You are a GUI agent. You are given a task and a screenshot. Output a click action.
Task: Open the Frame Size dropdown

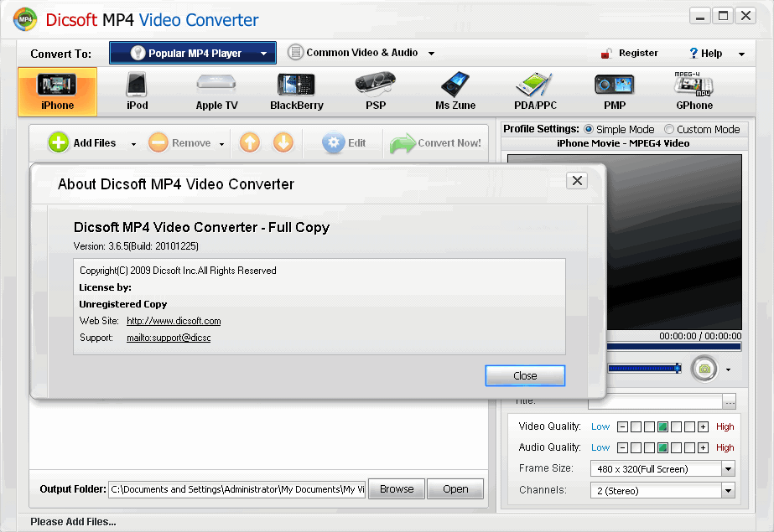tap(728, 468)
